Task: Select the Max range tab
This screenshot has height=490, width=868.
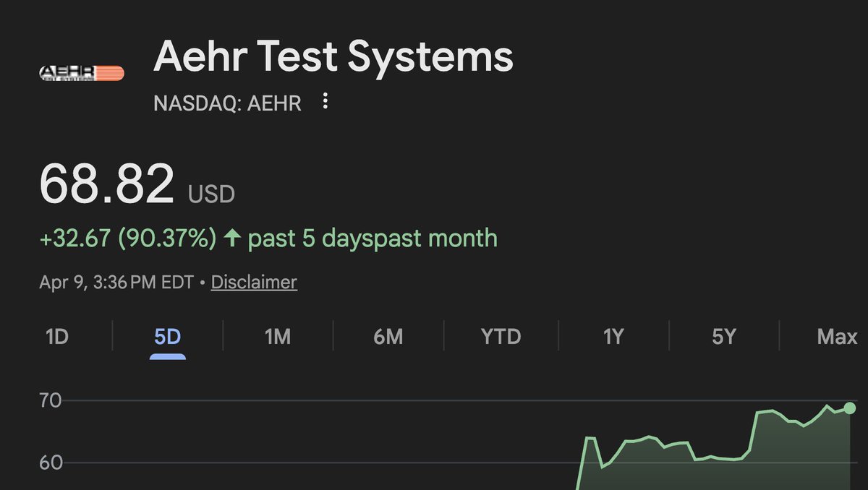Action: [x=837, y=337]
